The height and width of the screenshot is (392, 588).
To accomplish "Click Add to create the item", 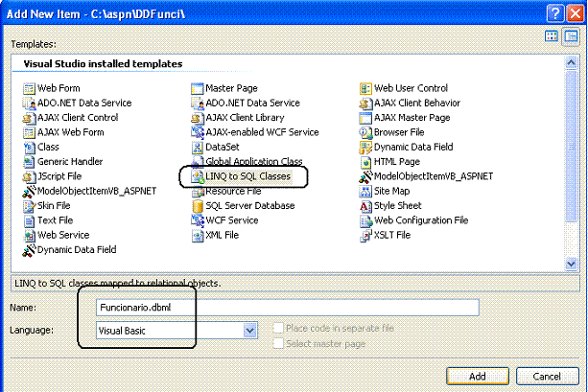I will (x=478, y=376).
